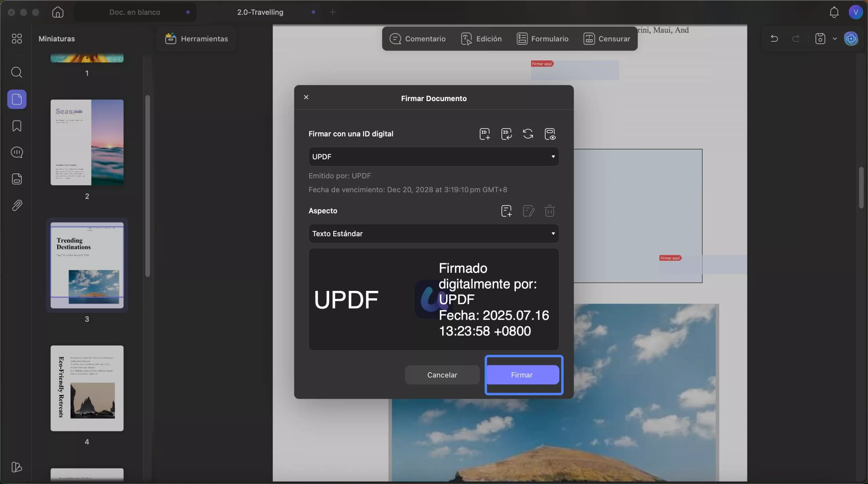Click the Emitido por: UPDF text
Viewport: 868px width, 484px height.
pos(340,176)
